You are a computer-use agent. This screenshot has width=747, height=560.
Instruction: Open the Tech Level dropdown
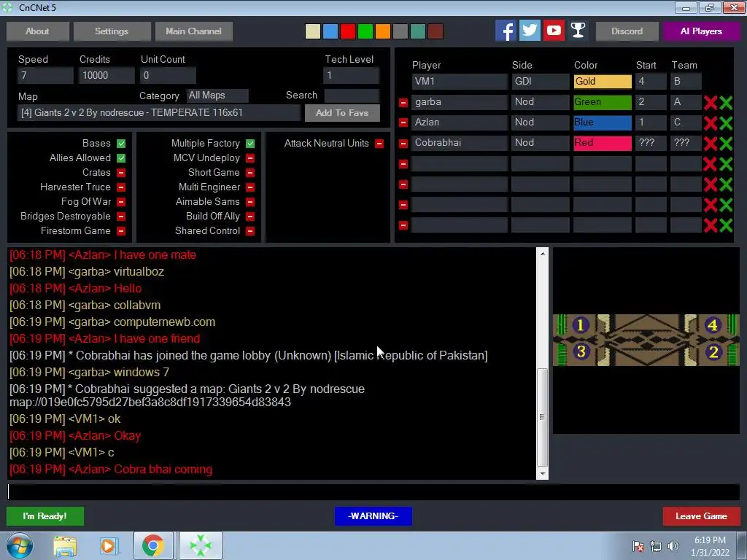351,75
